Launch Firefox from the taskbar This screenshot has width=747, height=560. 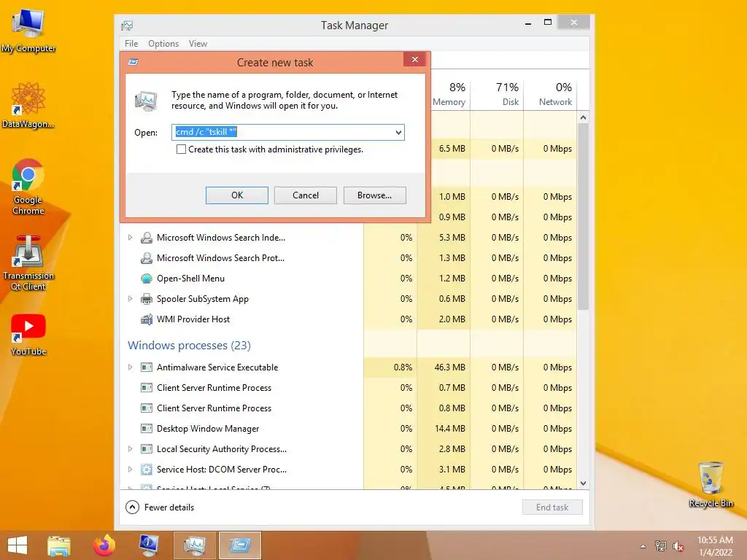(x=104, y=545)
